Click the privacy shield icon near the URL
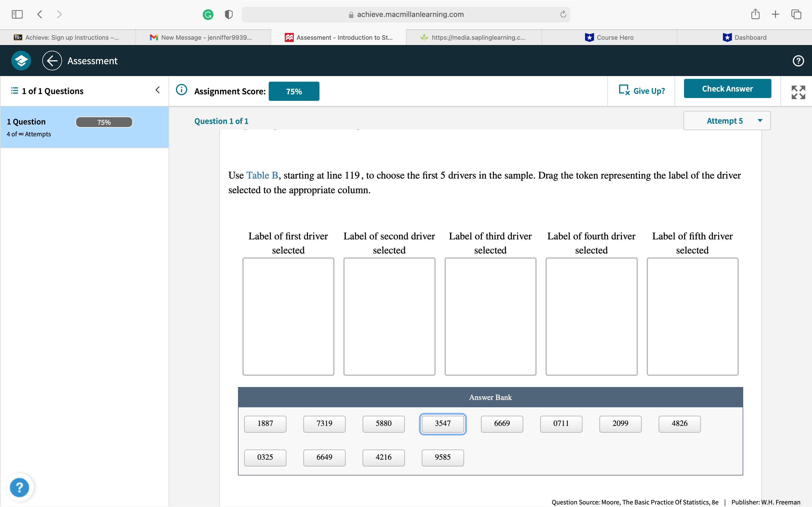The height and width of the screenshot is (507, 812). click(x=228, y=14)
